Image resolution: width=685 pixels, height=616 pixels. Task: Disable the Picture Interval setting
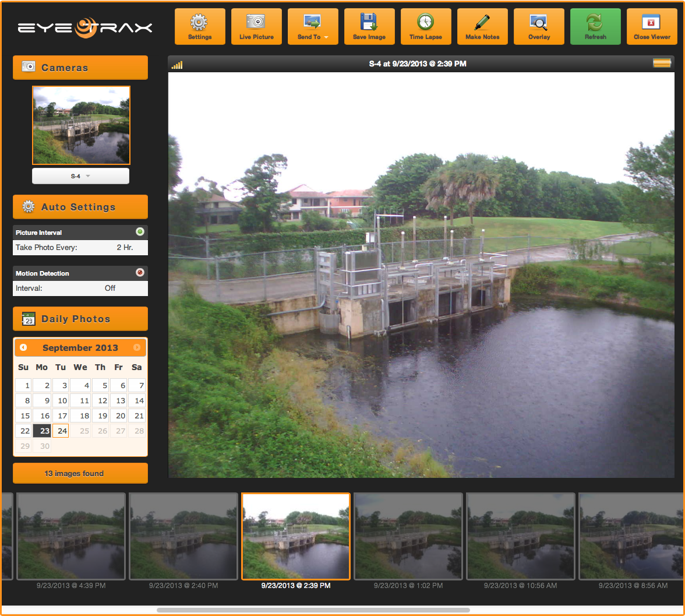pyautogui.click(x=139, y=231)
